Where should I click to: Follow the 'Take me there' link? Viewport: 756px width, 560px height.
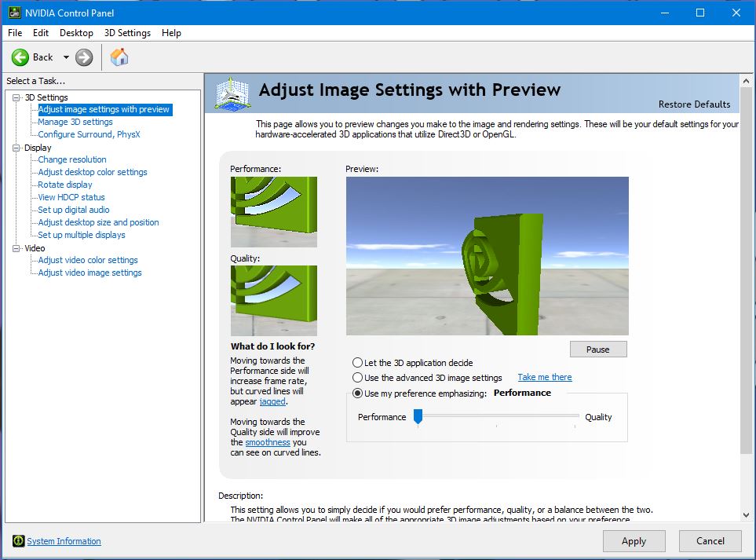(x=544, y=378)
